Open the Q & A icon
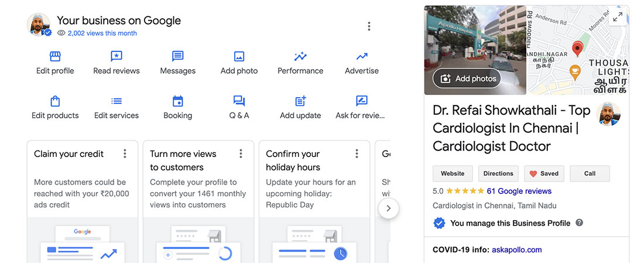The width and height of the screenshot is (644, 263). [239, 101]
